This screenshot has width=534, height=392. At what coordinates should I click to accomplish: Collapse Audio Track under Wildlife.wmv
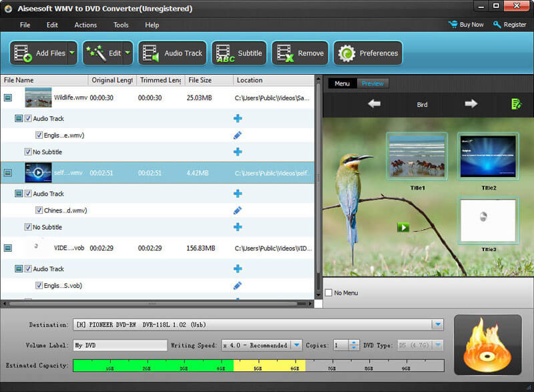point(19,118)
